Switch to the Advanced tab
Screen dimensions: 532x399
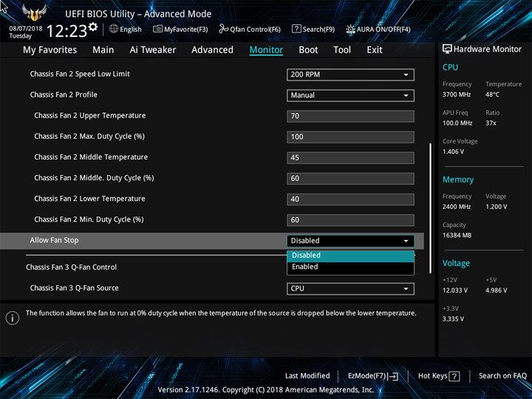click(212, 50)
